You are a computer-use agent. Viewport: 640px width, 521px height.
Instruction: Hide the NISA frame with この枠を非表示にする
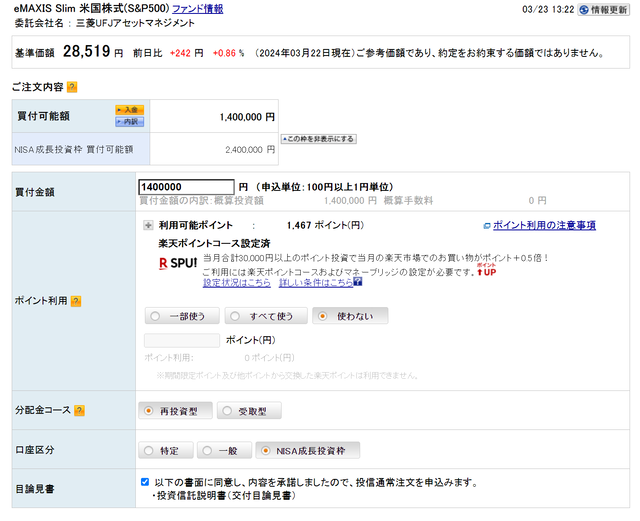click(x=318, y=139)
